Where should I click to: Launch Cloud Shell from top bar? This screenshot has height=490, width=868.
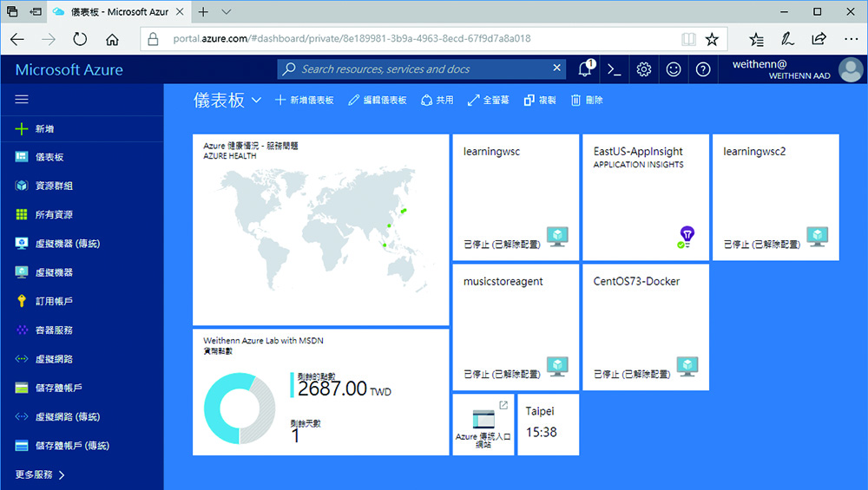pos(614,69)
